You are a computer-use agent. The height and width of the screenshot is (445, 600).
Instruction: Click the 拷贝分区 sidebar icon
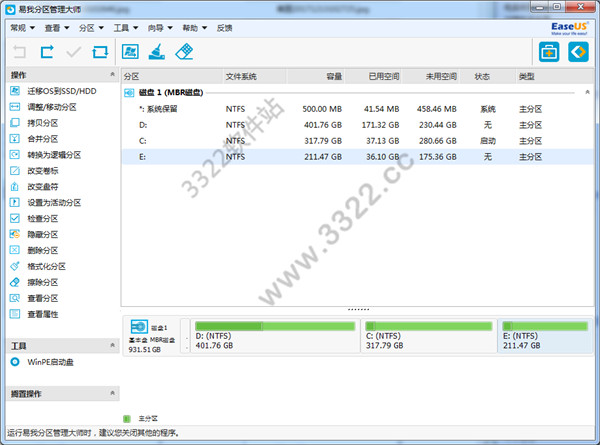pyautogui.click(x=15, y=123)
